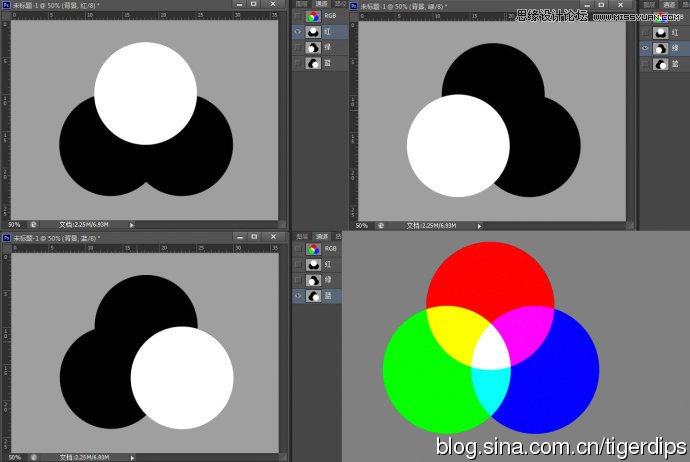Click 文档:2.25M/6.93M text in green channel window
The image size is (690, 462).
(431, 225)
